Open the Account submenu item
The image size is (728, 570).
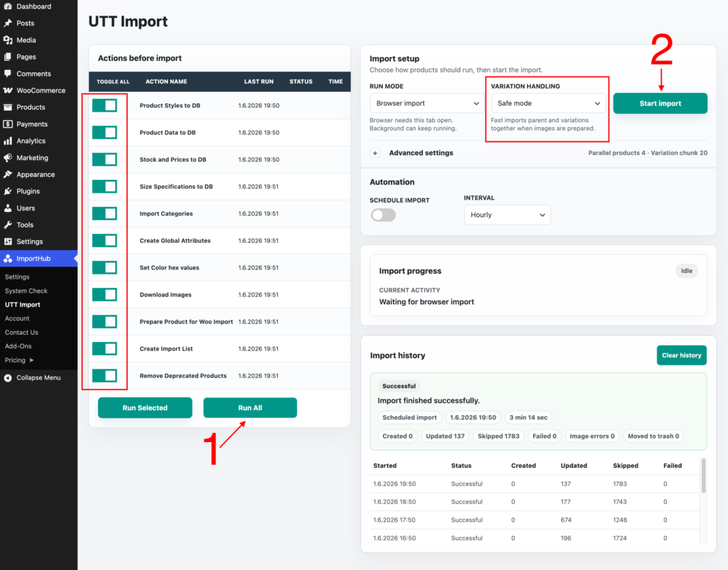point(17,318)
